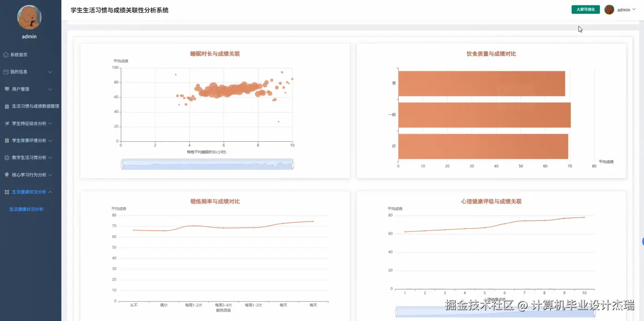Click the 从不 label on the exercise chart axis
Viewport: 644px width, 321px height.
pos(134,305)
